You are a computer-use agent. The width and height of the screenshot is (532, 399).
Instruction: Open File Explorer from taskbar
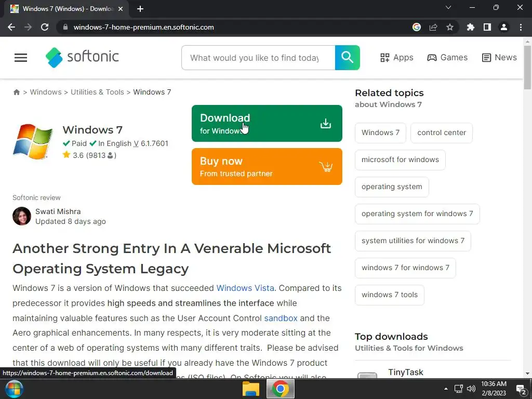(x=251, y=389)
